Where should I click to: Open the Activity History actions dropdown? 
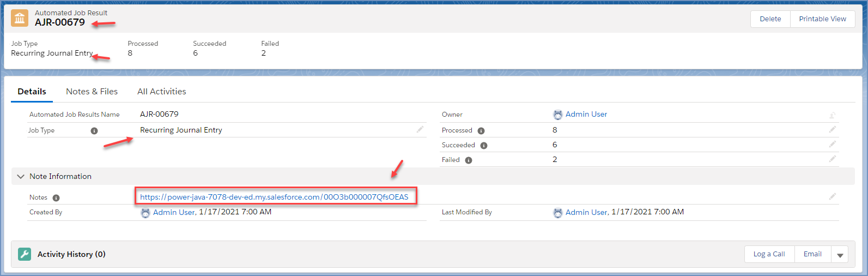pyautogui.click(x=840, y=255)
